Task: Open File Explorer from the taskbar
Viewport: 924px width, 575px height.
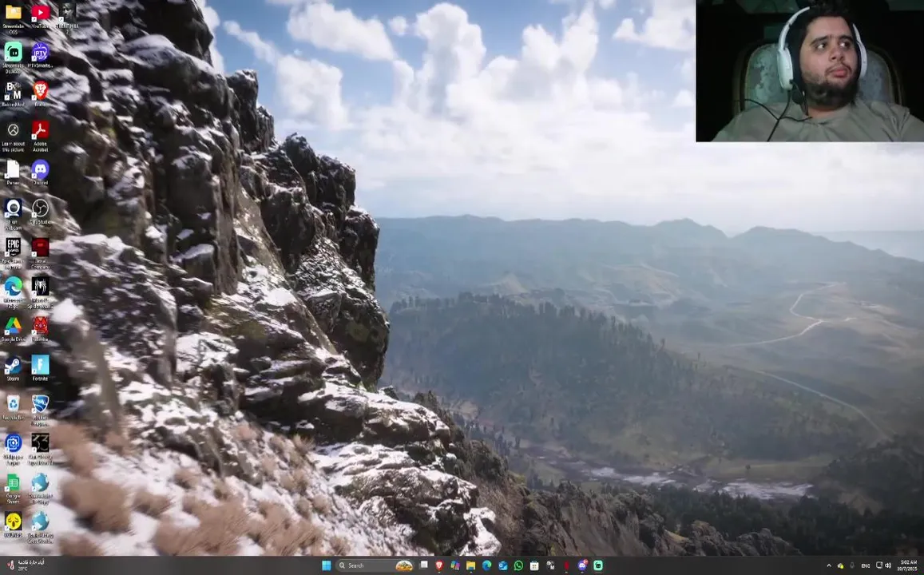Action: pyautogui.click(x=471, y=565)
